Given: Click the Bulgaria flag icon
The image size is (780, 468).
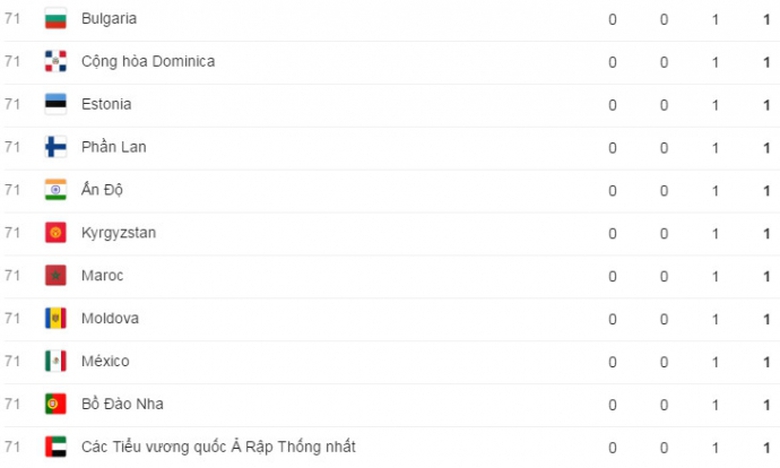Looking at the screenshot, I should click(56, 19).
